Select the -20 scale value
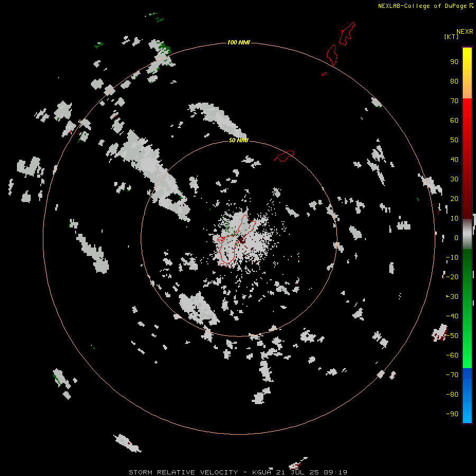 [x=452, y=277]
